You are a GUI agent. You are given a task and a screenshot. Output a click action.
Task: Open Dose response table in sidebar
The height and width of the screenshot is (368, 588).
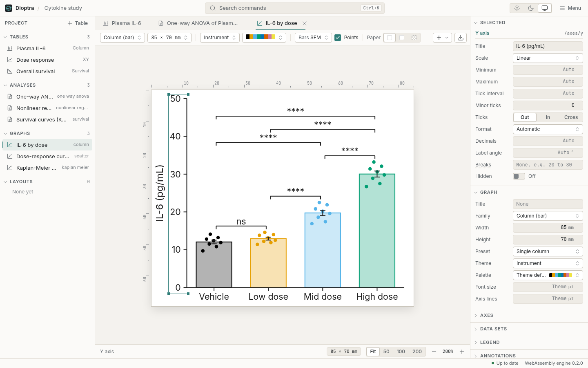point(47,60)
